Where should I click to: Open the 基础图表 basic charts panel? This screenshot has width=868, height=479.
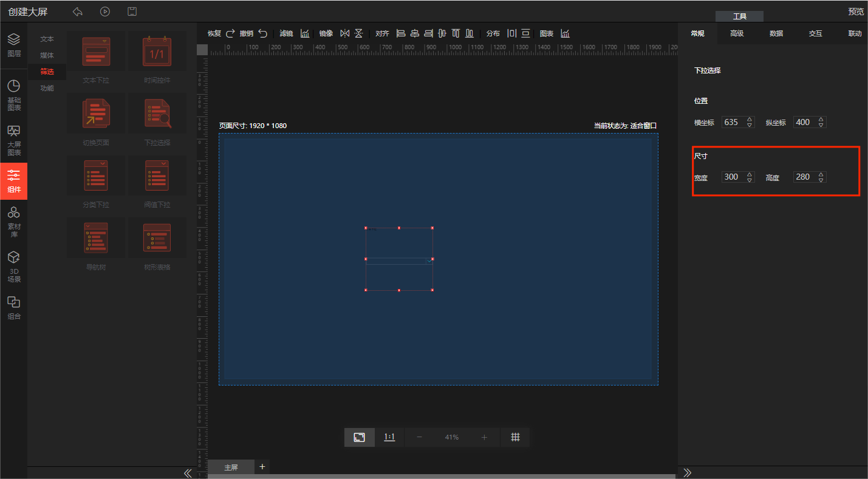click(x=13, y=95)
